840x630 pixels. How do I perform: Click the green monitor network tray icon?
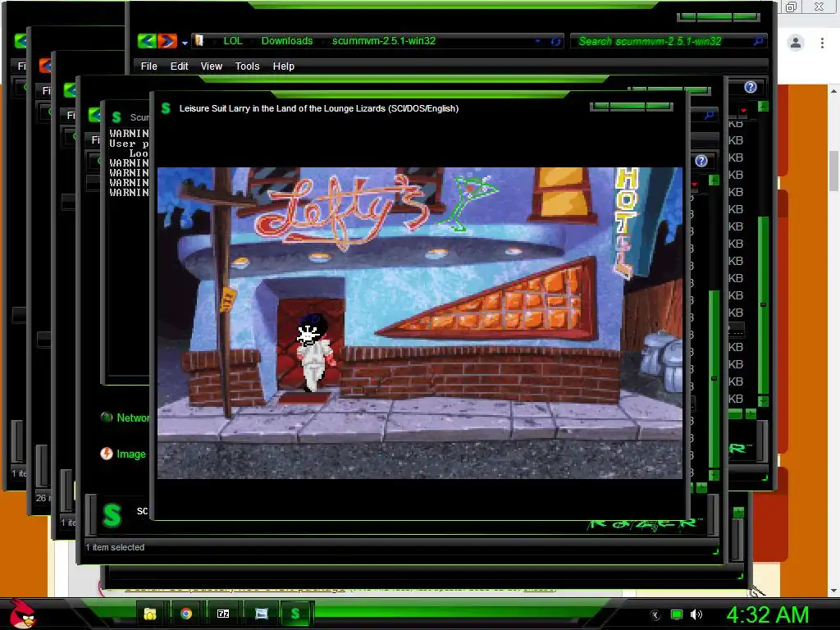coord(677,614)
